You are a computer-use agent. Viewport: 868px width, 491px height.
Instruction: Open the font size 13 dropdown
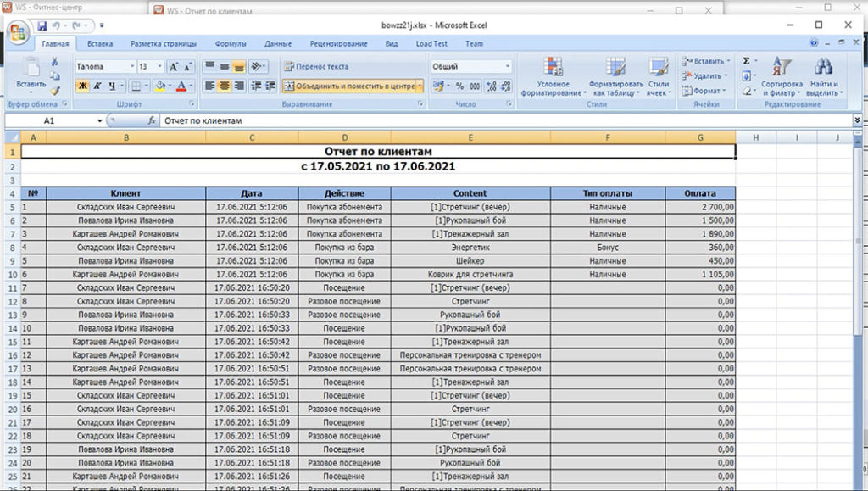tap(160, 66)
